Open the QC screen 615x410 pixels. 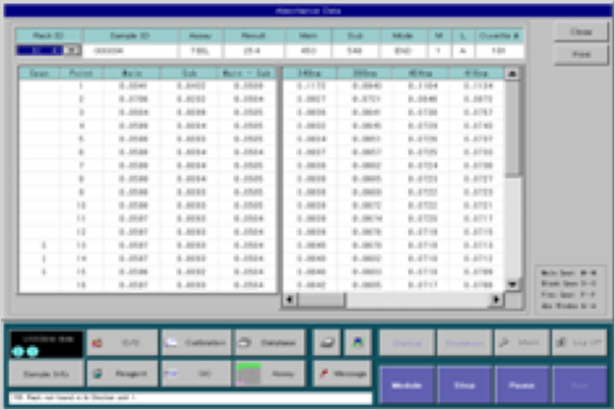tap(196, 374)
